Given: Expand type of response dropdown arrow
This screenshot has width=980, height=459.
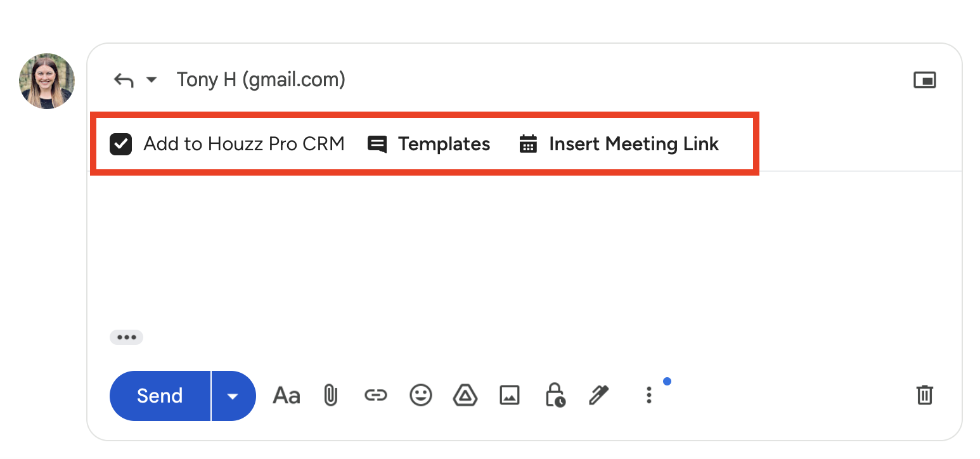Looking at the screenshot, I should pyautogui.click(x=152, y=80).
